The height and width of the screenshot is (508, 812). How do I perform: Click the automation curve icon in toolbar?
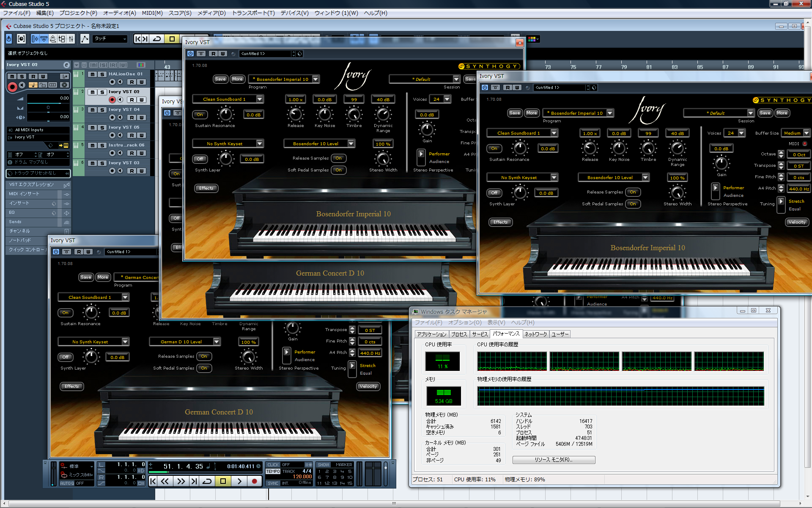tap(85, 39)
